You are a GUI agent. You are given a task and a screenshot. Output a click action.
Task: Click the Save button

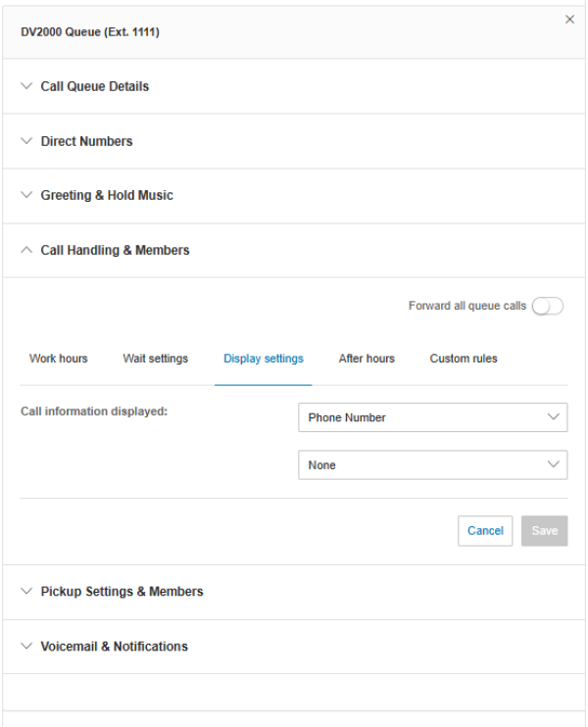click(544, 531)
